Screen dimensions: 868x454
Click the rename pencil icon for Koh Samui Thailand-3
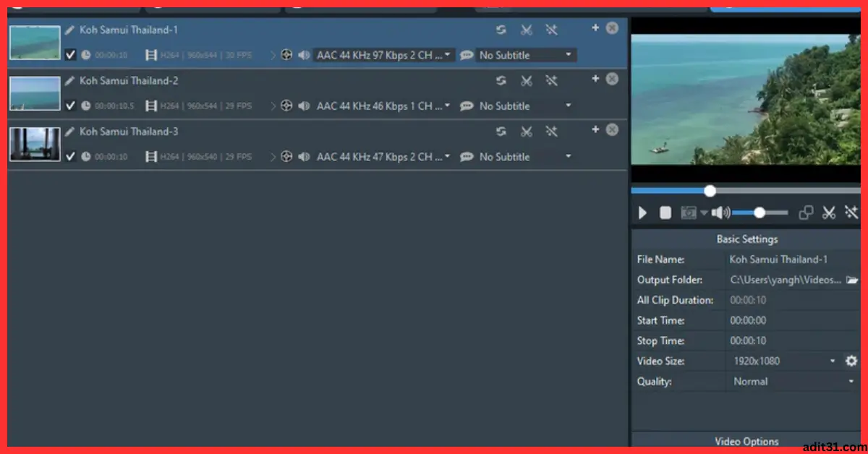(69, 132)
